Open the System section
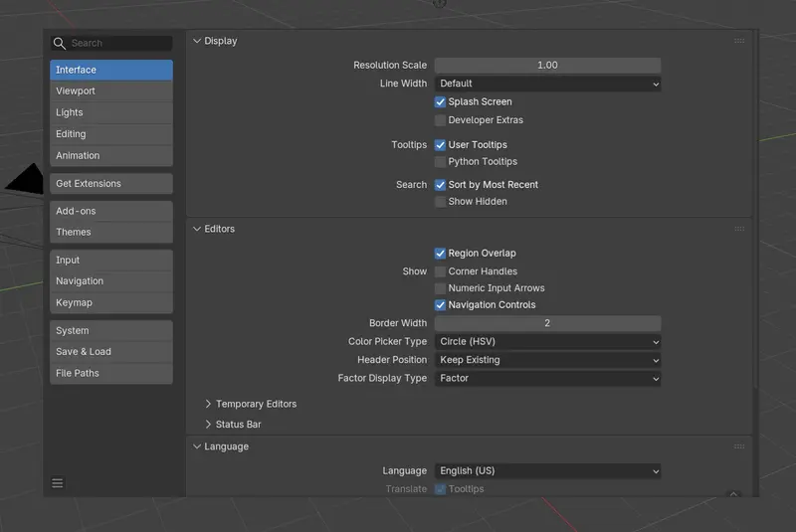 (111, 331)
